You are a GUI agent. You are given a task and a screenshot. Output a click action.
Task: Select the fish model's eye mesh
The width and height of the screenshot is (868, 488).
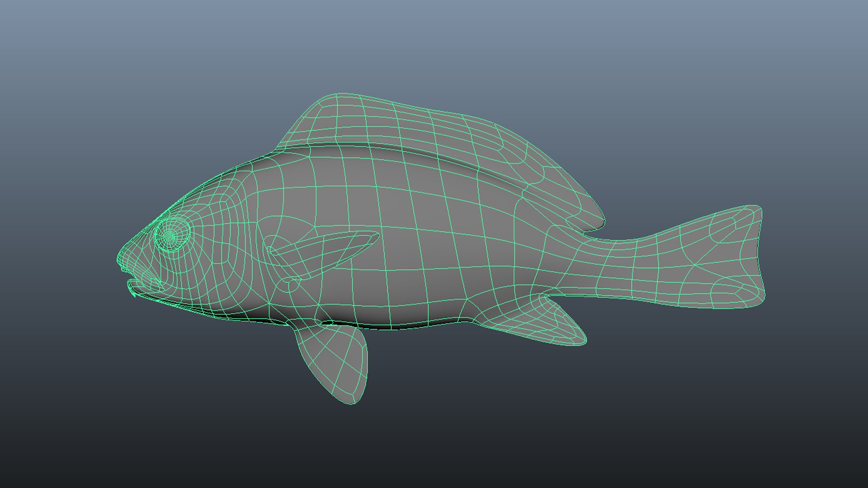click(171, 235)
